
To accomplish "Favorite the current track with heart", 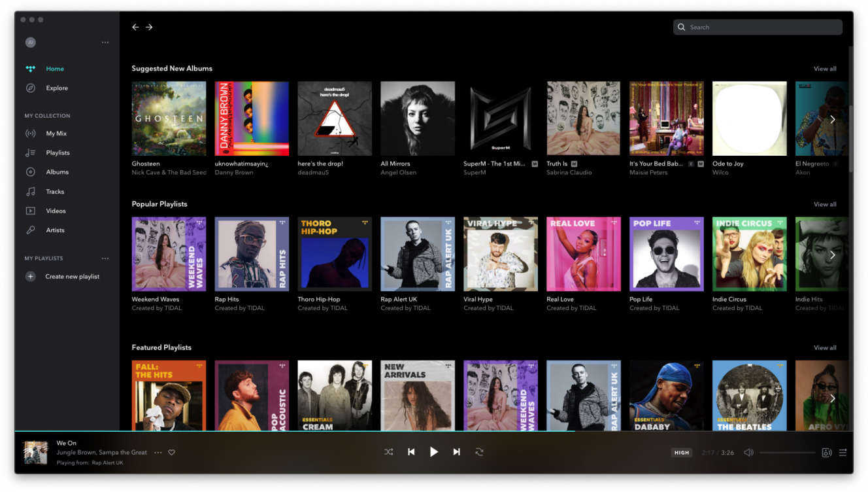I will pos(172,453).
